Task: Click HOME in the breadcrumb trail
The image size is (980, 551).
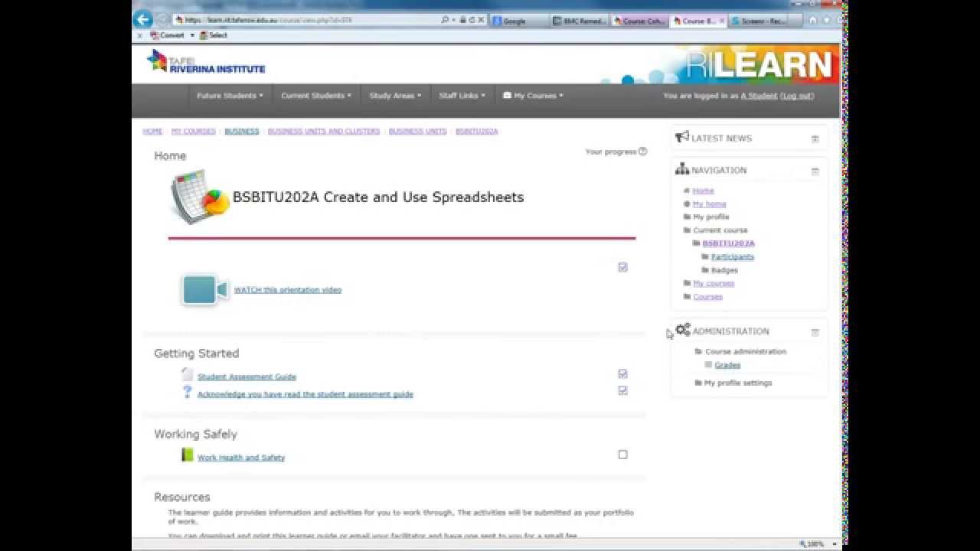Action: pyautogui.click(x=152, y=131)
